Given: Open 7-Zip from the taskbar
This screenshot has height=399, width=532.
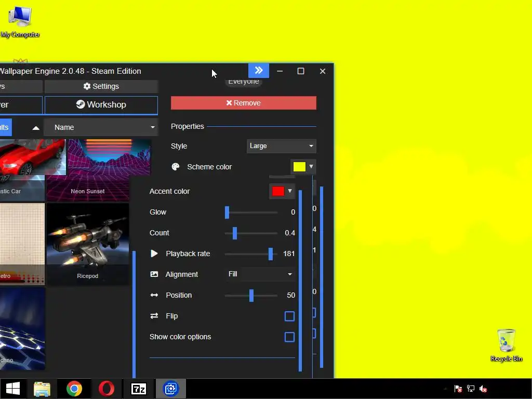Looking at the screenshot, I should pos(138,389).
